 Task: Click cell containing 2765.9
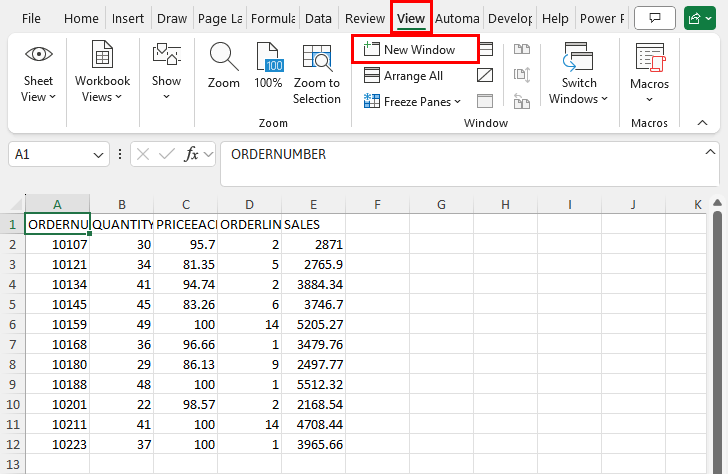(313, 264)
